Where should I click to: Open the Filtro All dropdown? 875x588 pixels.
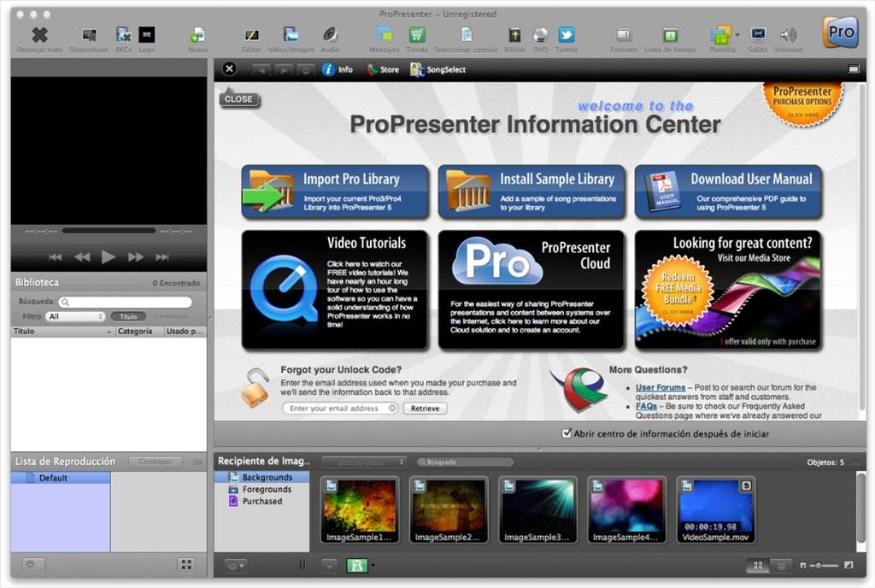coord(75,316)
